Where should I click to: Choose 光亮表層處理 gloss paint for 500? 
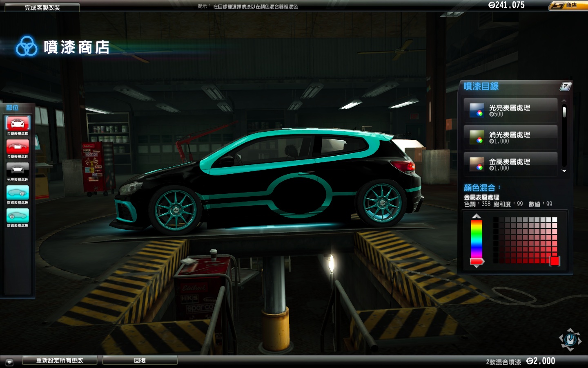click(x=510, y=110)
